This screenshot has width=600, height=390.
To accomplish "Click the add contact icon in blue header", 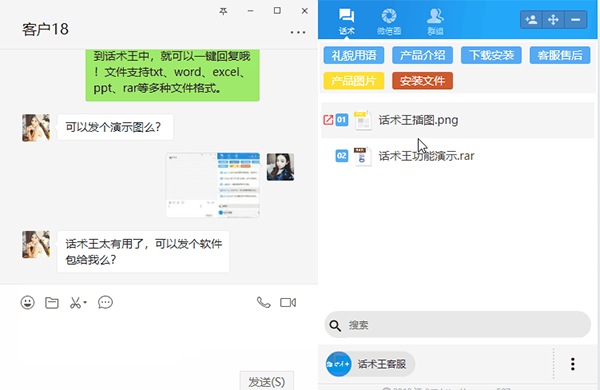I will 531,20.
